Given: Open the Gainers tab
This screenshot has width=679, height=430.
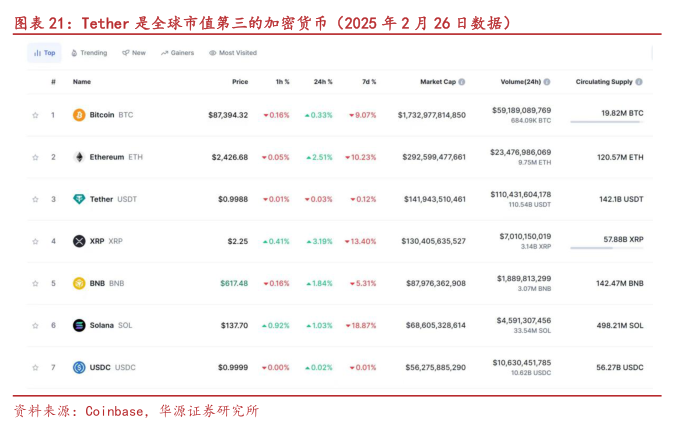Looking at the screenshot, I should tap(178, 53).
